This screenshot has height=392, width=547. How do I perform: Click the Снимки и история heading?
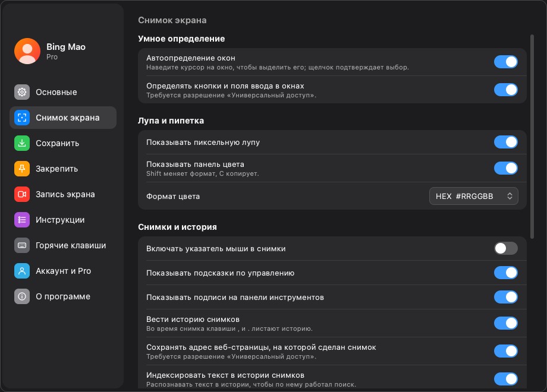coord(177,227)
